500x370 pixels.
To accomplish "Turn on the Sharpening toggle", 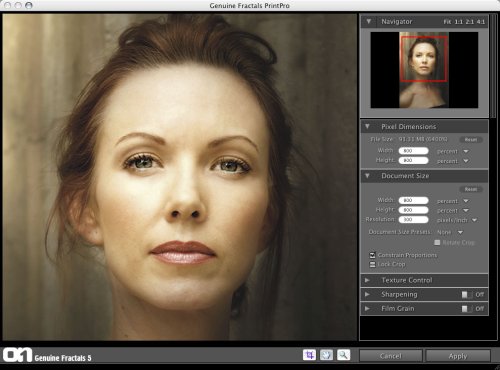I will click(467, 294).
